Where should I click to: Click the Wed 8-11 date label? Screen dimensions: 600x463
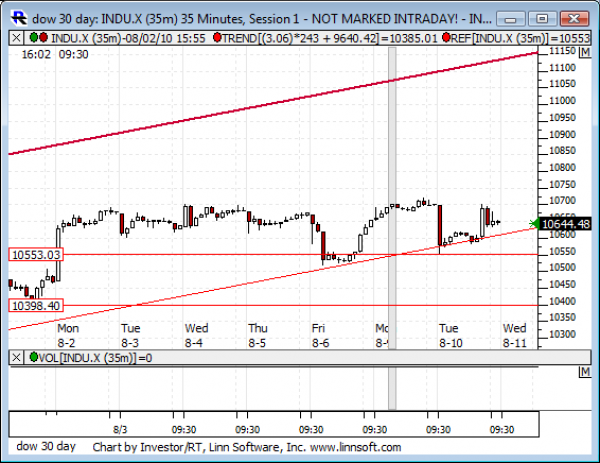[x=515, y=336]
